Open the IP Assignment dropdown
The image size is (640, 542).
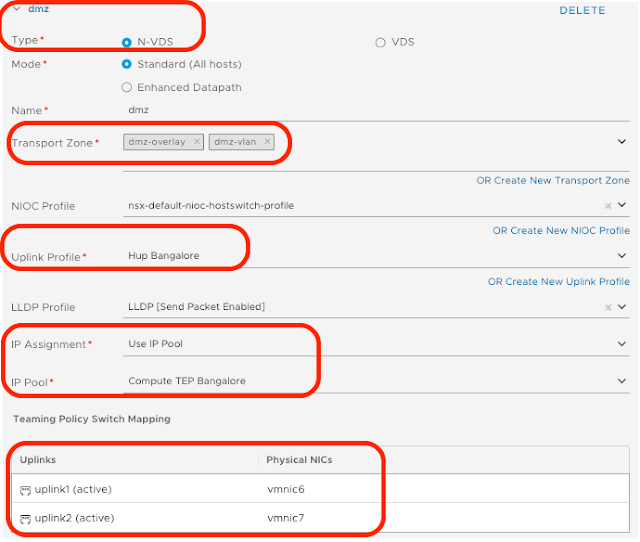[622, 344]
